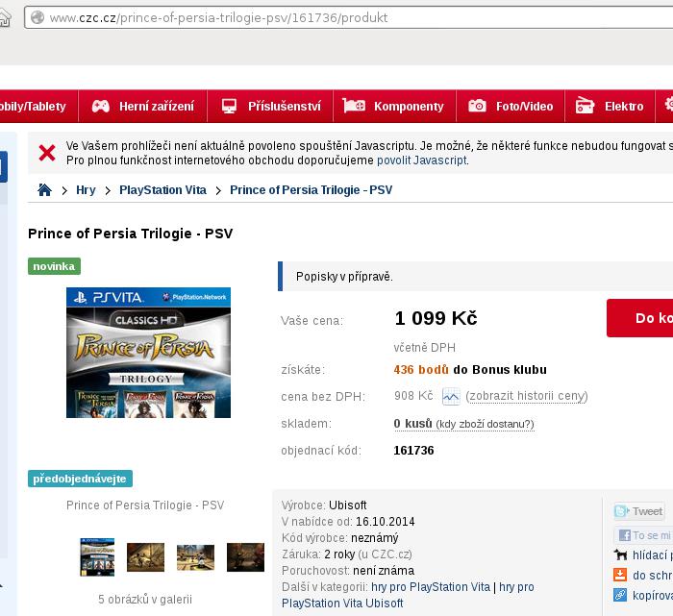673x616 pixels.
Task: Click the home icon in breadcrumb
Action: (x=44, y=189)
